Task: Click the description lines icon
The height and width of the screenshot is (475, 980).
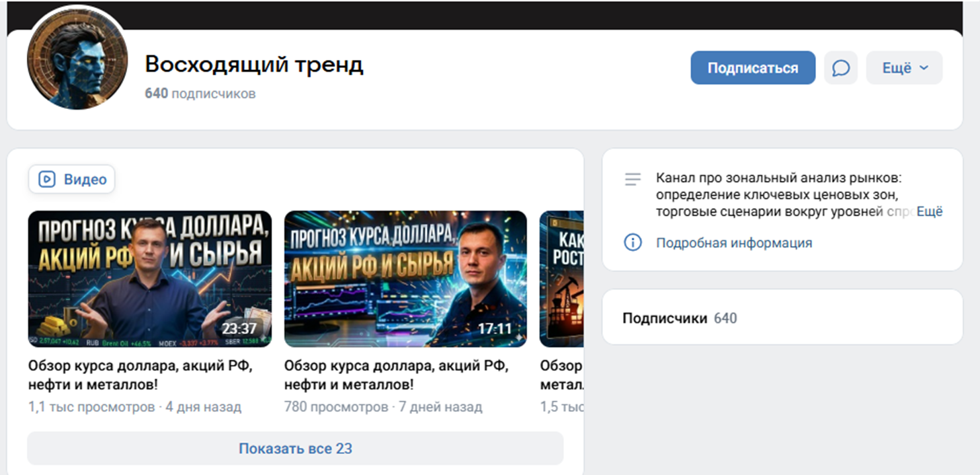Action: tap(632, 180)
